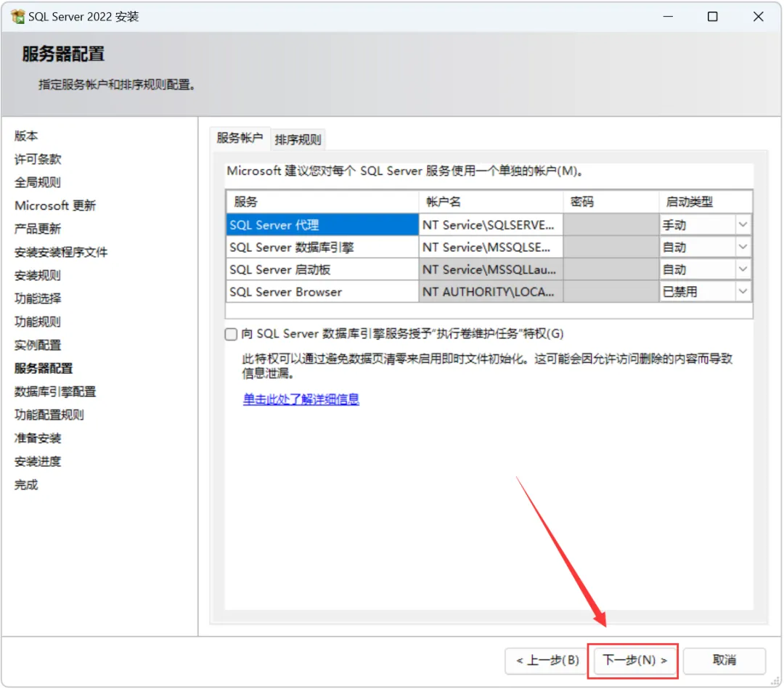Click 服务器配置 step in the sidebar
Viewport: 784px width, 689px height.
(x=44, y=369)
